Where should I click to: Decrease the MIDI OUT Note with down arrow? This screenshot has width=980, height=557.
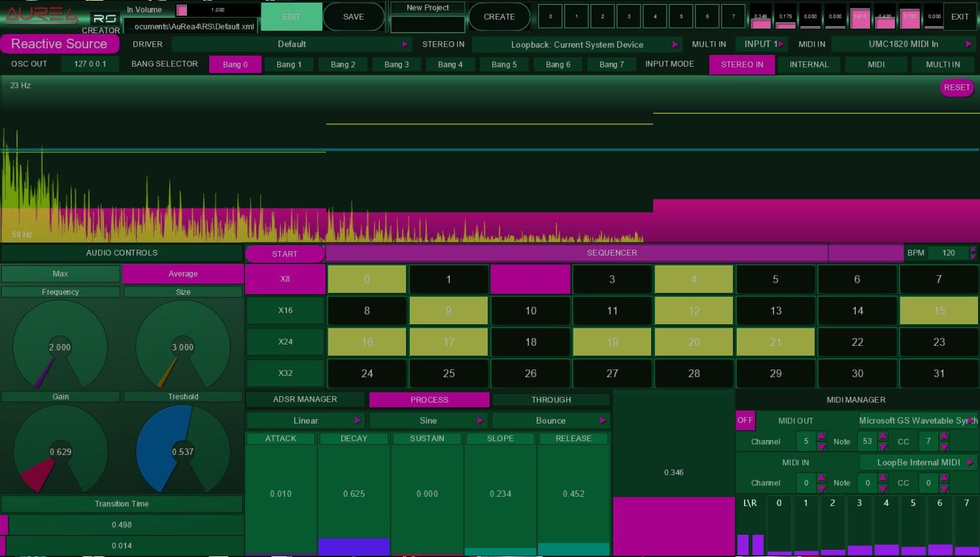tap(883, 447)
